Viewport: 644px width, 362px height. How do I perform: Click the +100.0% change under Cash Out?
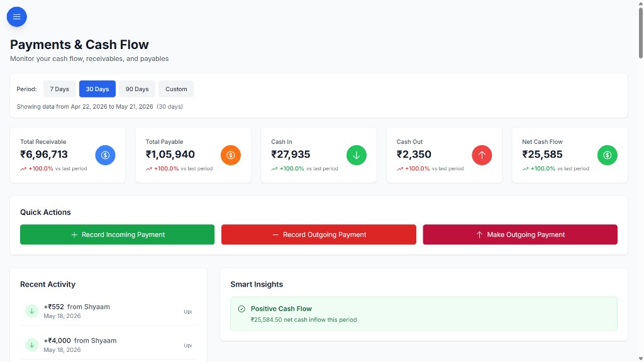(418, 168)
